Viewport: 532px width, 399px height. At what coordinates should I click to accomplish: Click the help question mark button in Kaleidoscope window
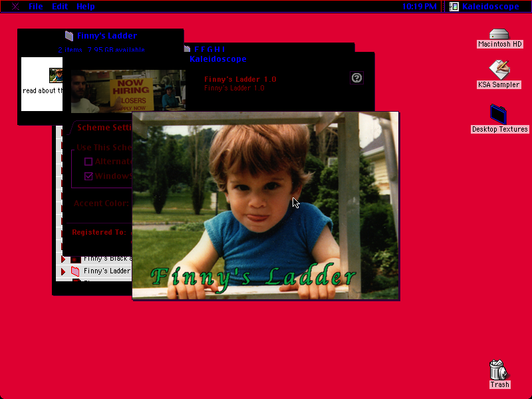[x=356, y=78]
